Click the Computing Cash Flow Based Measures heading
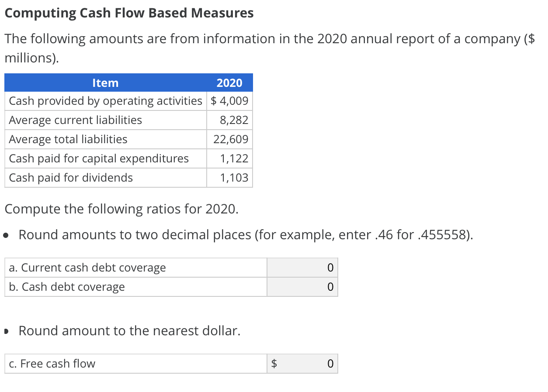This screenshot has height=392, width=548. pos(128,13)
